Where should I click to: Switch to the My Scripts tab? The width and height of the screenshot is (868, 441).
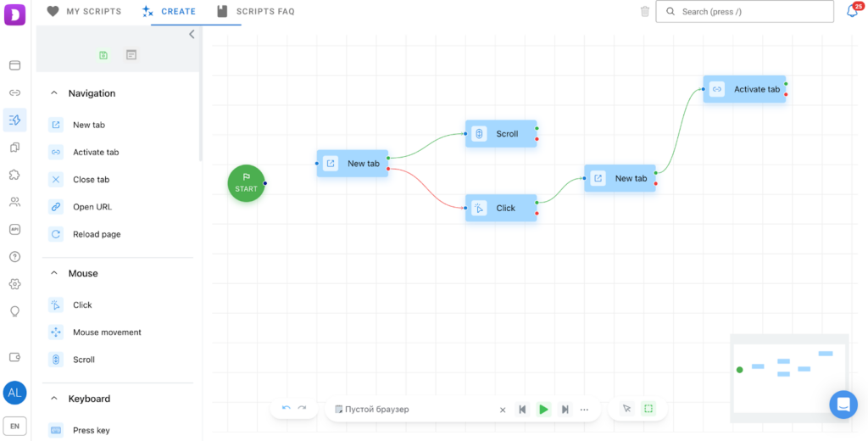coord(84,12)
